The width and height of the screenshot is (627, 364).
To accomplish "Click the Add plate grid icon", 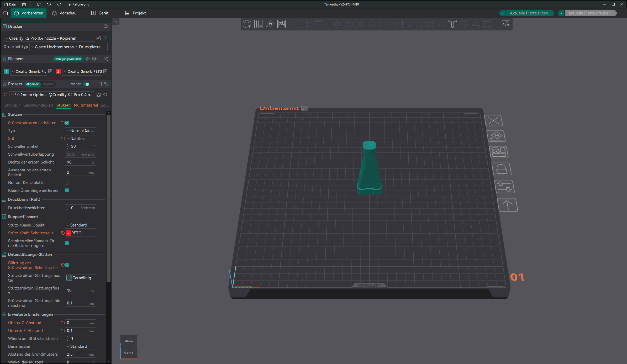I will point(258,24).
